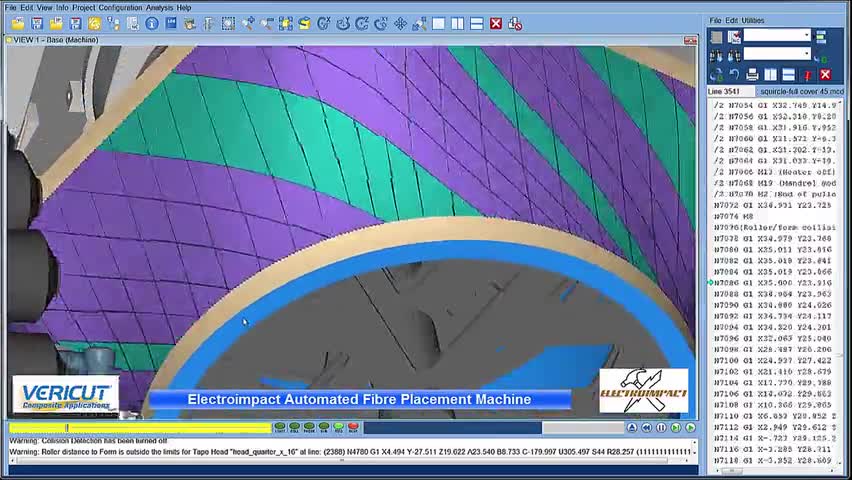Viewport: 852px width, 480px height.
Task: Click the dark blue progress bar
Action: coord(452,428)
